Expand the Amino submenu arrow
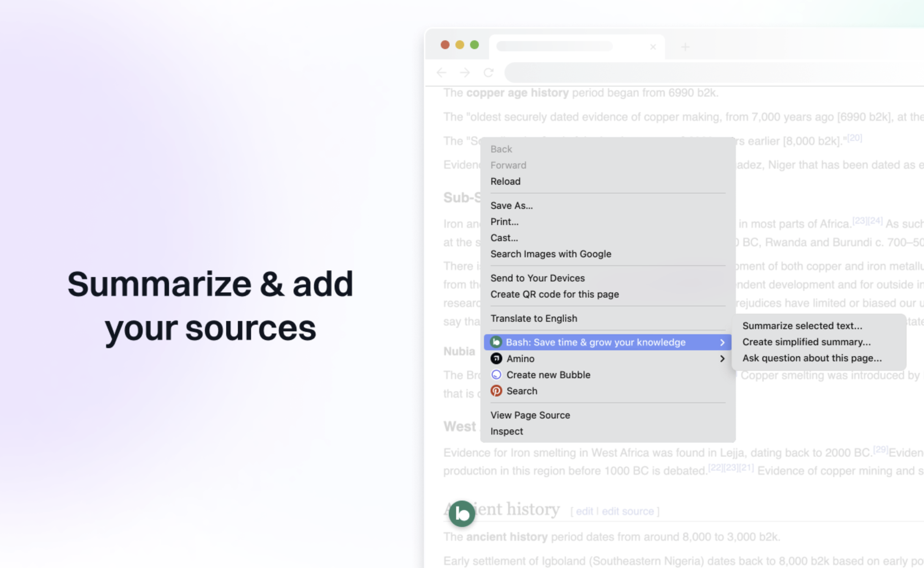924x568 pixels. [x=722, y=359]
